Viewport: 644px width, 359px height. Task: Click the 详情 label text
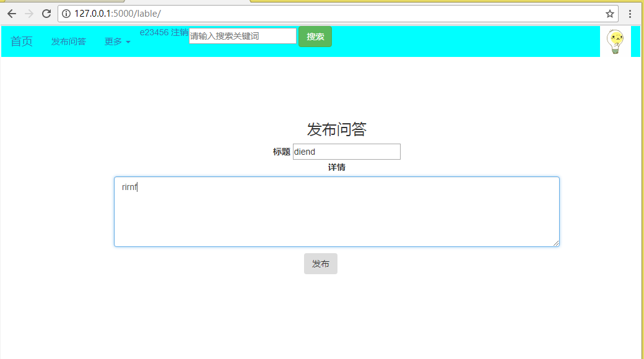tap(337, 167)
